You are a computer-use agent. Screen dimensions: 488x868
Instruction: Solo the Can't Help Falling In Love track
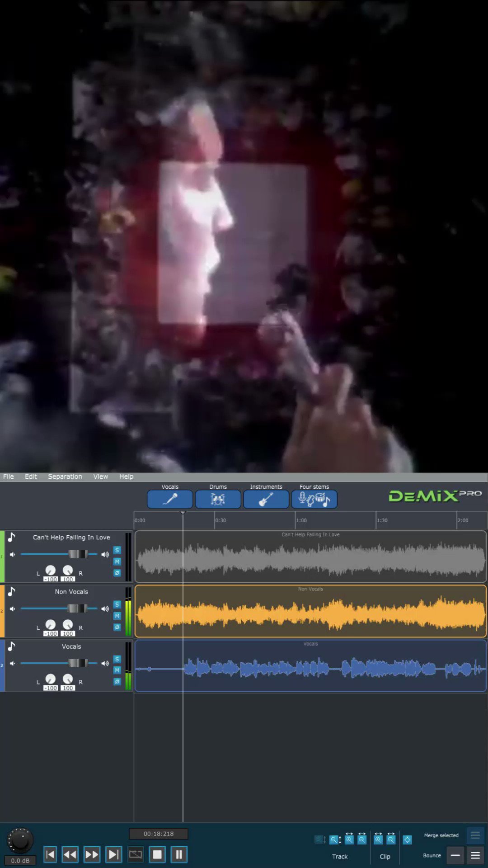pyautogui.click(x=117, y=550)
